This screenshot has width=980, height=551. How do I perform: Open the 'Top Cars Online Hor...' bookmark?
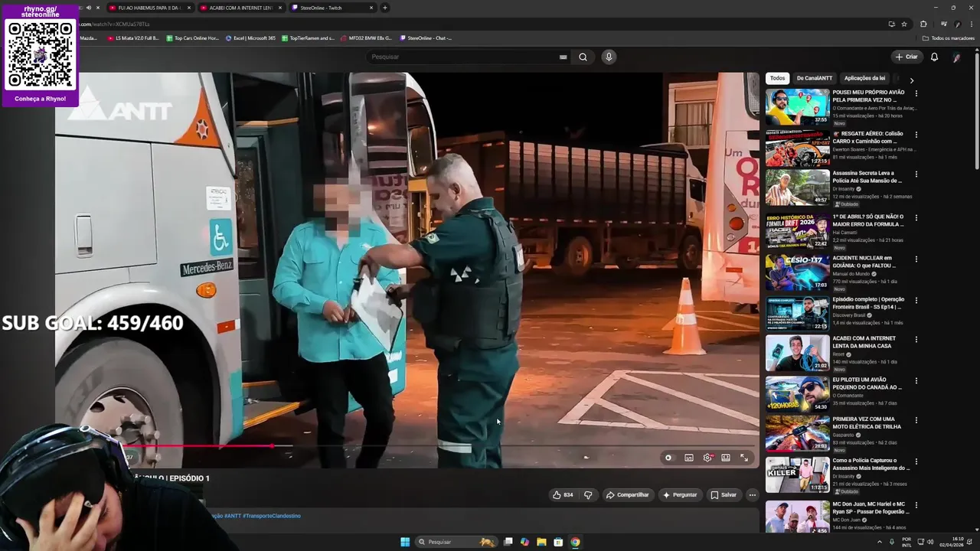[x=192, y=37]
